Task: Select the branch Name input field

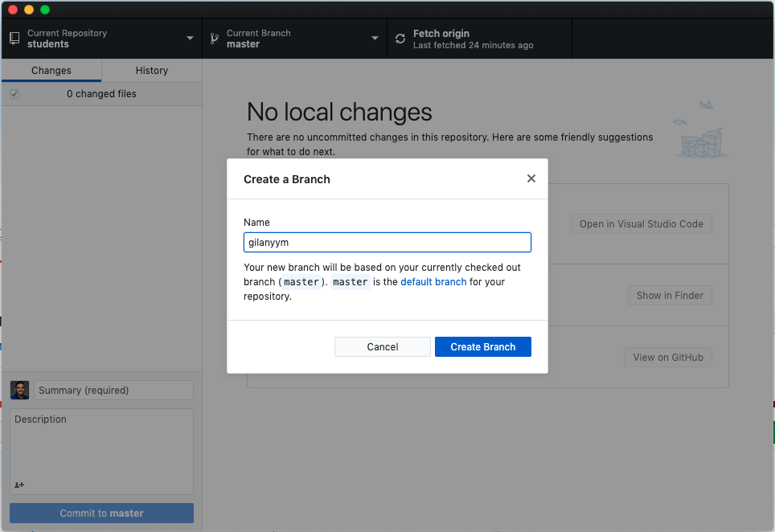Action: click(387, 242)
